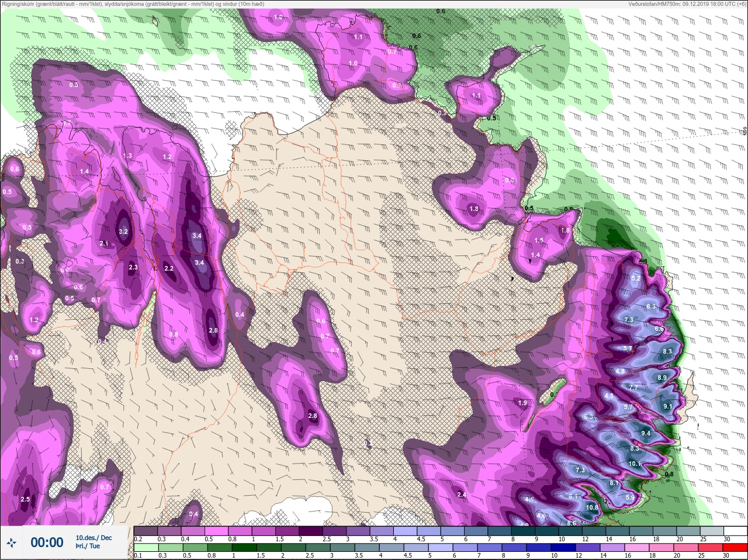Pick the white swatch ending the upper legend
Image resolution: width=748 pixels, height=560 pixels.
(735, 531)
